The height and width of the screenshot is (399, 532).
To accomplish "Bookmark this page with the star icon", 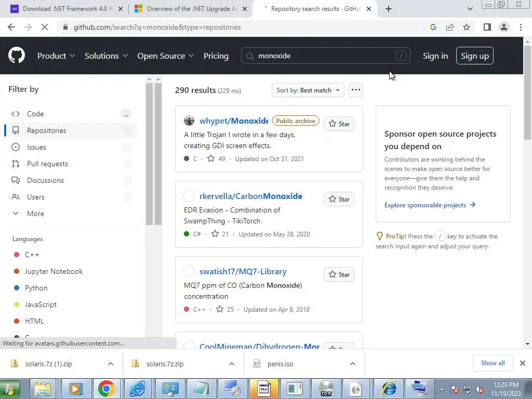I will point(467,27).
